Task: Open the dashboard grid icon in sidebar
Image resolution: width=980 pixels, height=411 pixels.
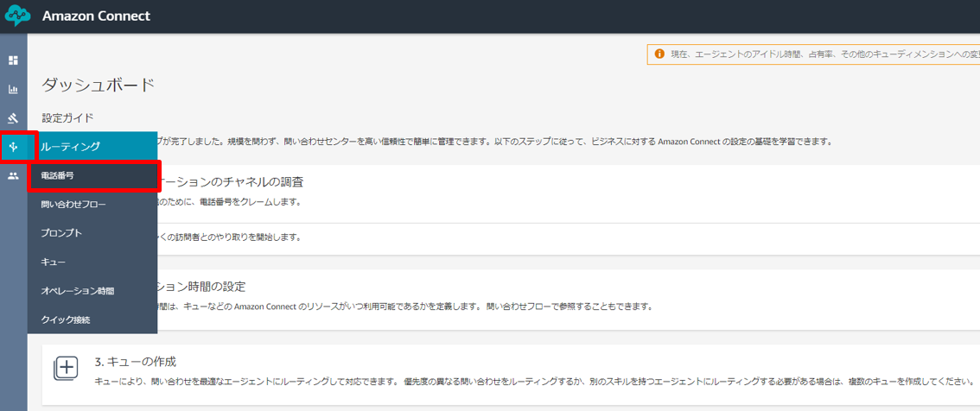Action: [13, 60]
